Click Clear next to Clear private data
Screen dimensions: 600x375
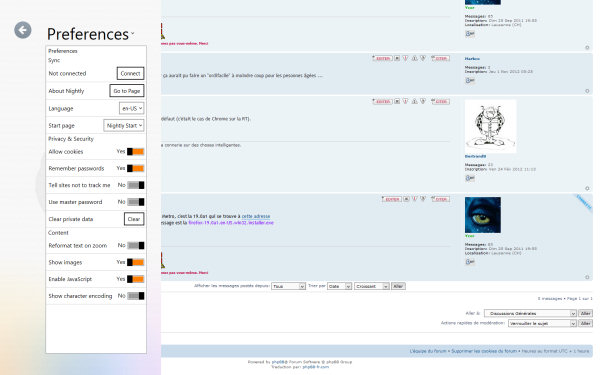point(134,219)
